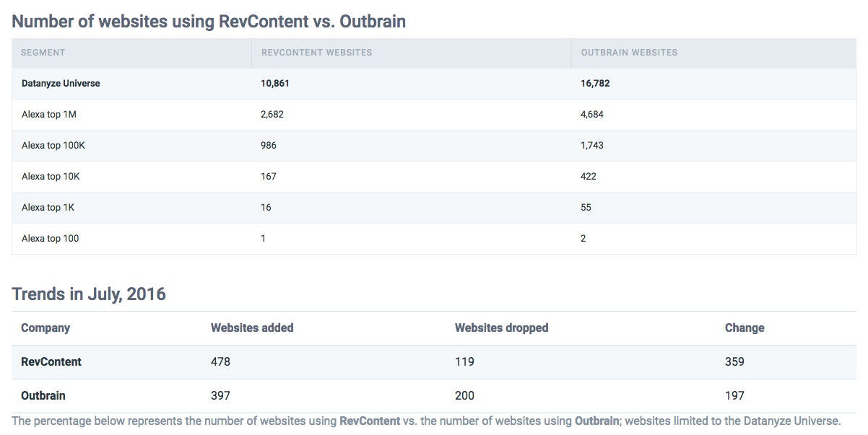Select the Alexa top 100K segment
Screen dimensions: 868x435
tap(53, 146)
